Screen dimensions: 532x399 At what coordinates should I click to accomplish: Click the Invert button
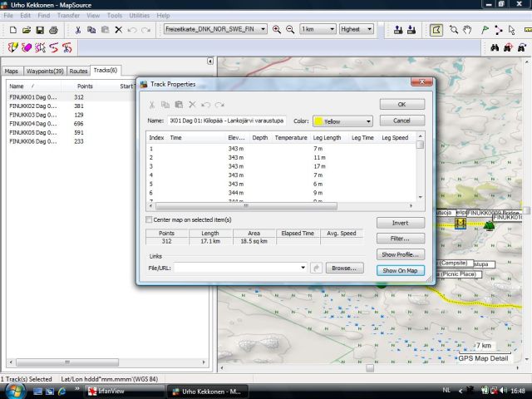[400, 223]
